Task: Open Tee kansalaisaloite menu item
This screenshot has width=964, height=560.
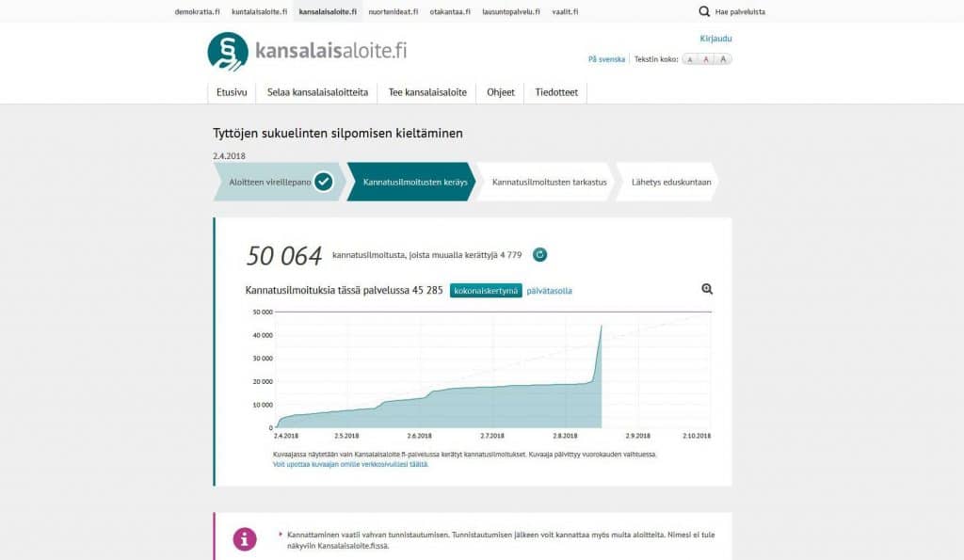Action: pyautogui.click(x=427, y=92)
